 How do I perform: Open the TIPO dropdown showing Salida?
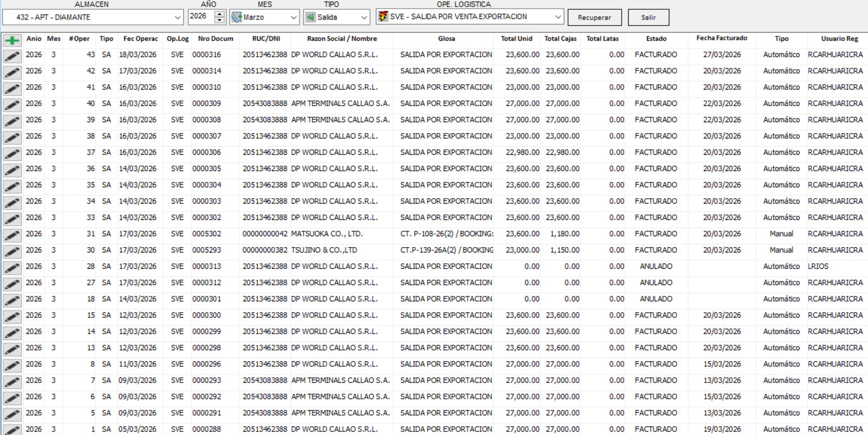point(364,17)
